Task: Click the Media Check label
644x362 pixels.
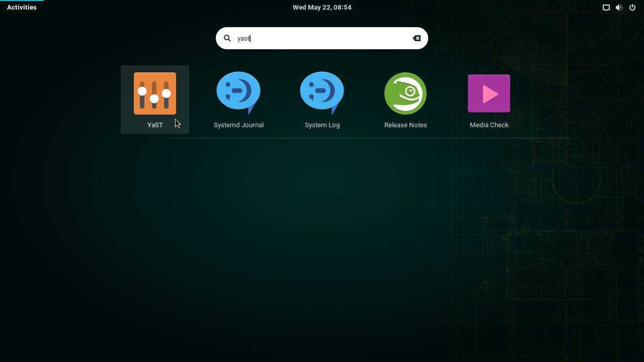Action: pyautogui.click(x=489, y=125)
